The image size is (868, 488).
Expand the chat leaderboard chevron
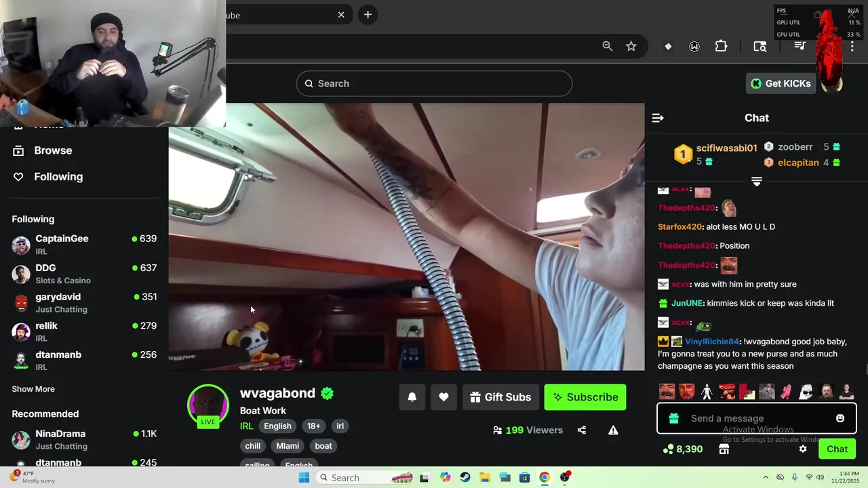pyautogui.click(x=757, y=182)
